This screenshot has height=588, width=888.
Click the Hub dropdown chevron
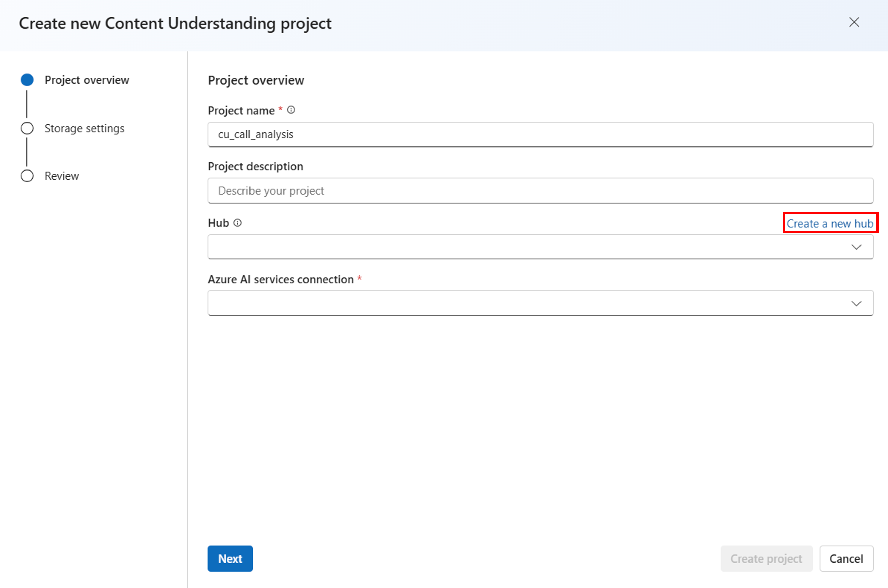pyautogui.click(x=856, y=246)
